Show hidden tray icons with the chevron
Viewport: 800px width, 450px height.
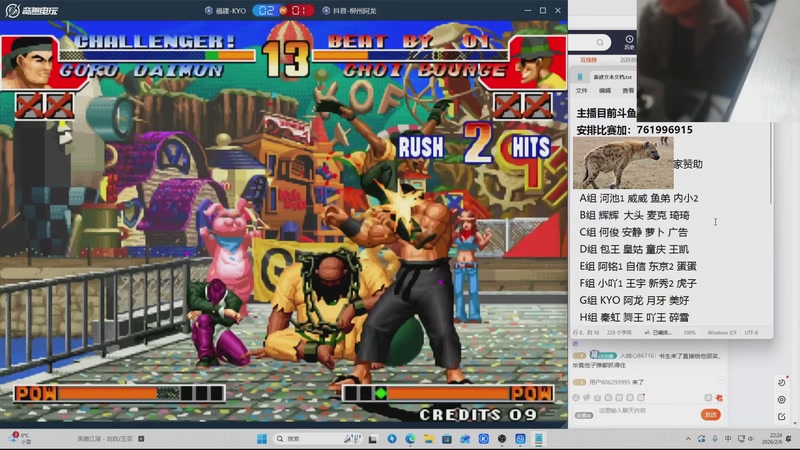click(688, 439)
